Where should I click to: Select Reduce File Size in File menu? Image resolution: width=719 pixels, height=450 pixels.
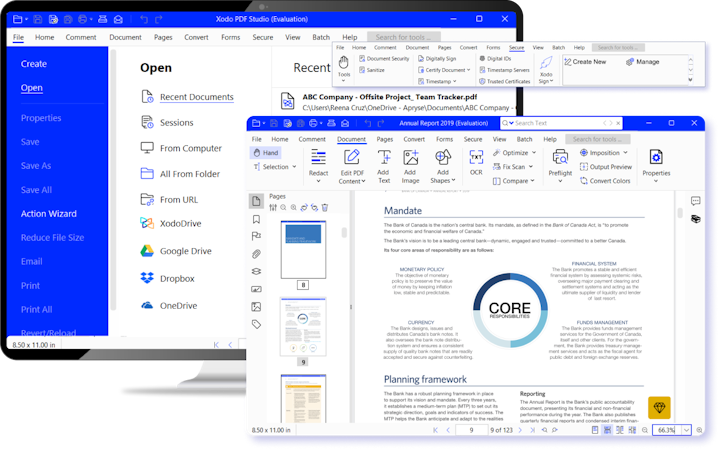point(52,238)
